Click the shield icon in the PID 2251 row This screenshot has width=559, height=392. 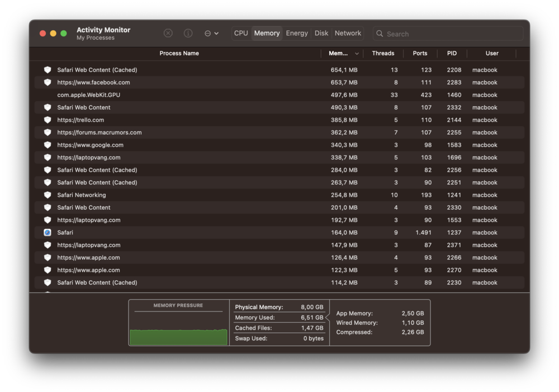(x=48, y=183)
